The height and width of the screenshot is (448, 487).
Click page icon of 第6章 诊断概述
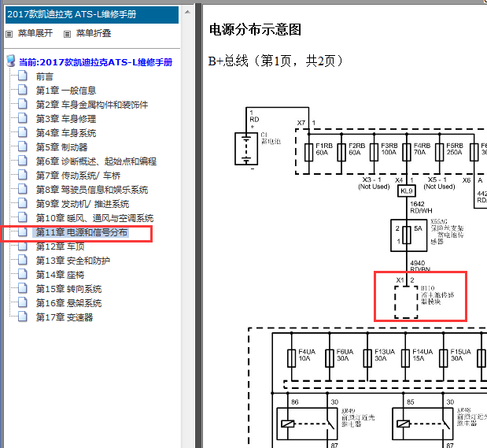[x=22, y=161]
